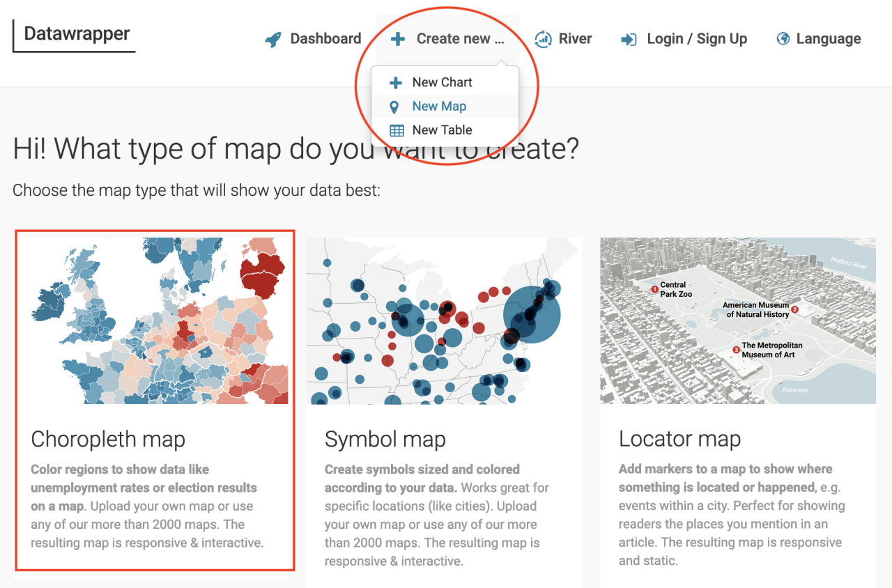Click the River chart icon
Screen dimensions: 892x588
tap(543, 39)
